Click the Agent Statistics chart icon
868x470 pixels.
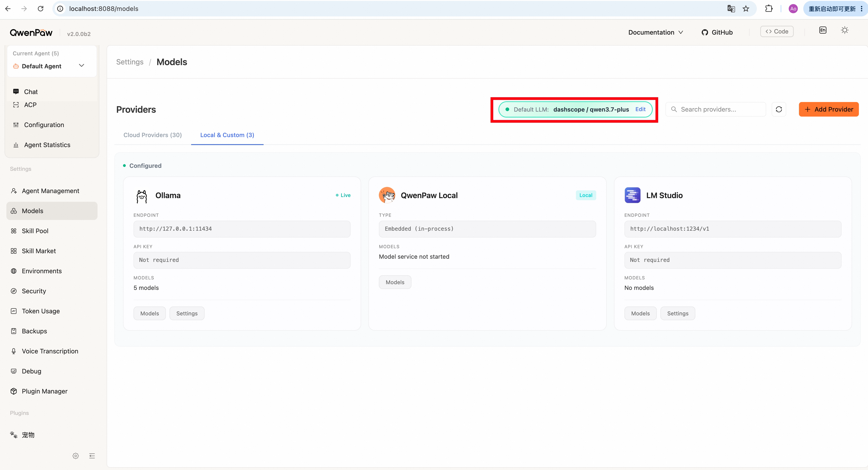point(16,145)
